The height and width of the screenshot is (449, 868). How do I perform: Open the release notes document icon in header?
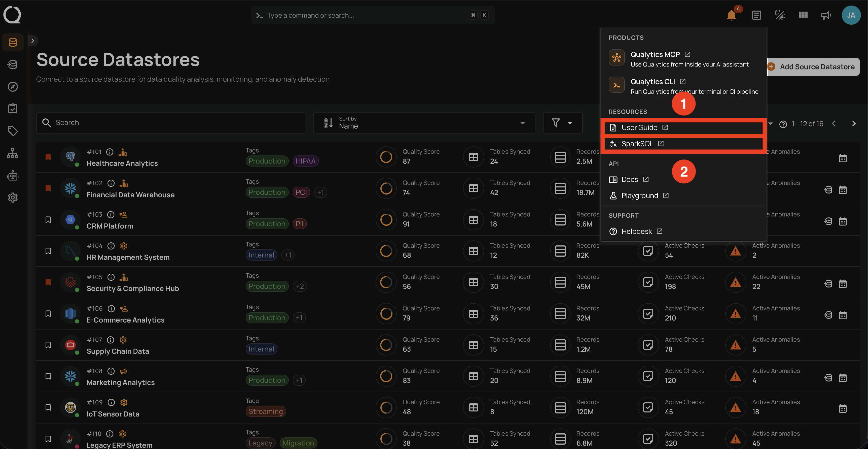[756, 15]
